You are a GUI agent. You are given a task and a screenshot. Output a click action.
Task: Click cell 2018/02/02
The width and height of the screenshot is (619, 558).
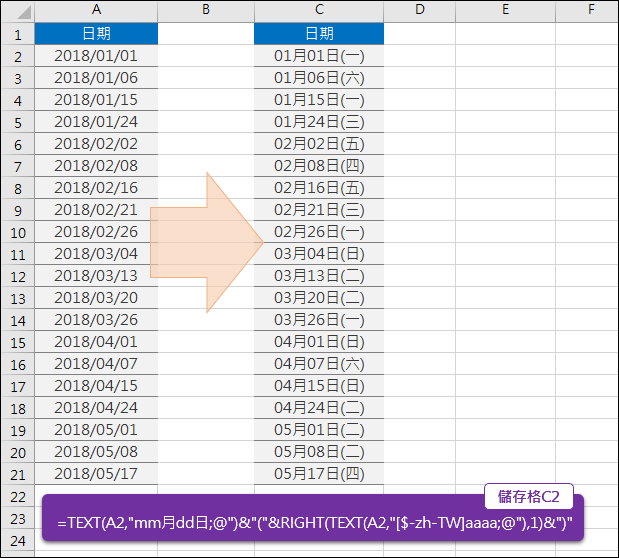click(96, 144)
